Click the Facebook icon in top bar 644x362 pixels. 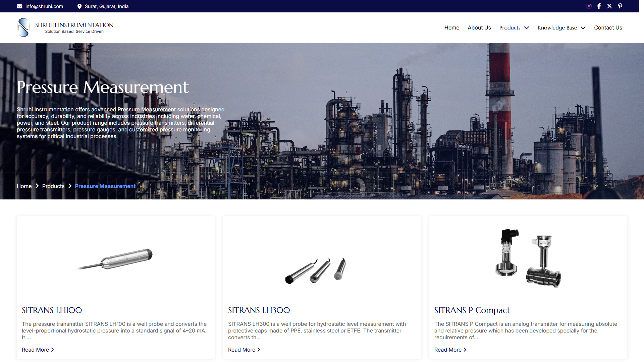click(x=599, y=6)
